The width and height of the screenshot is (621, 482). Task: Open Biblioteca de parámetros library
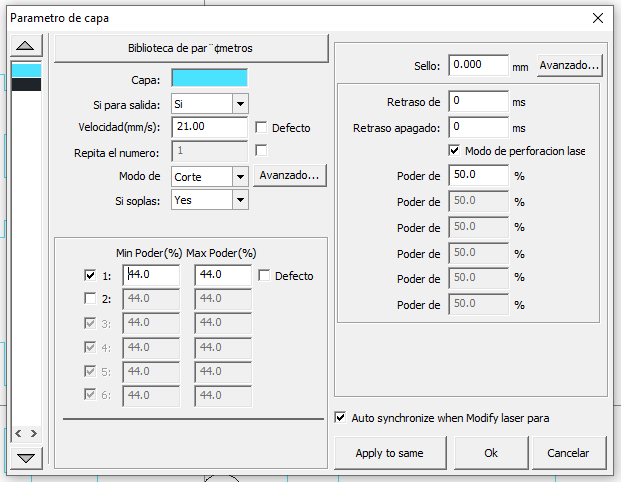(190, 48)
